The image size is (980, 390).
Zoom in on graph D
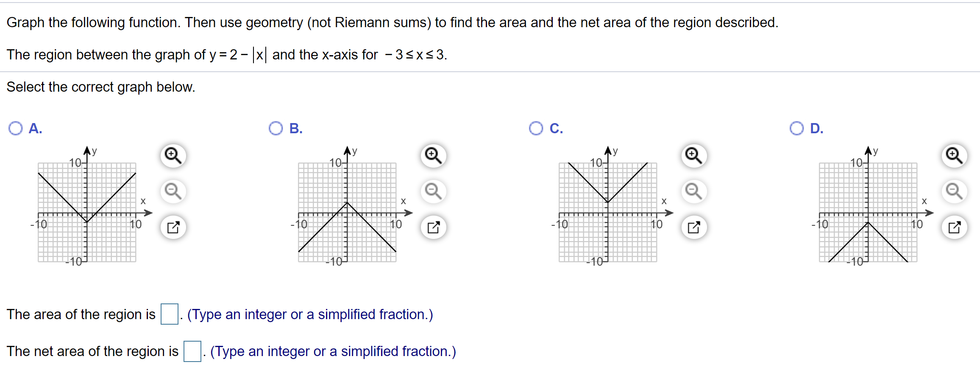point(954,156)
